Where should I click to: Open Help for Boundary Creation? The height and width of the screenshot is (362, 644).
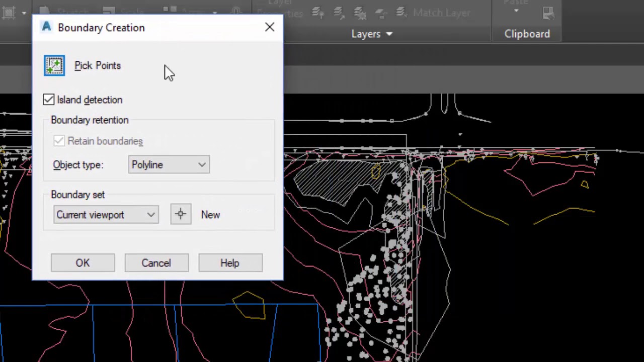coord(230,263)
